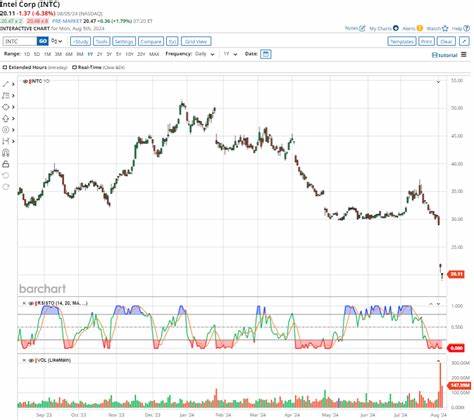Toggle VOL study visibility eye
Image resolution: width=474 pixels, height=420 pixels.
tap(31, 360)
